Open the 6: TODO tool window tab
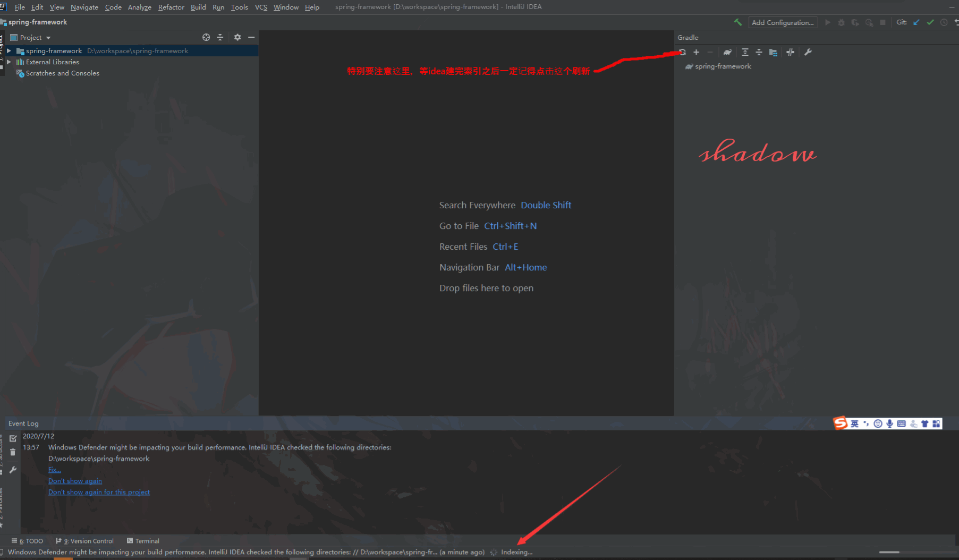The height and width of the screenshot is (560, 959). coord(28,541)
